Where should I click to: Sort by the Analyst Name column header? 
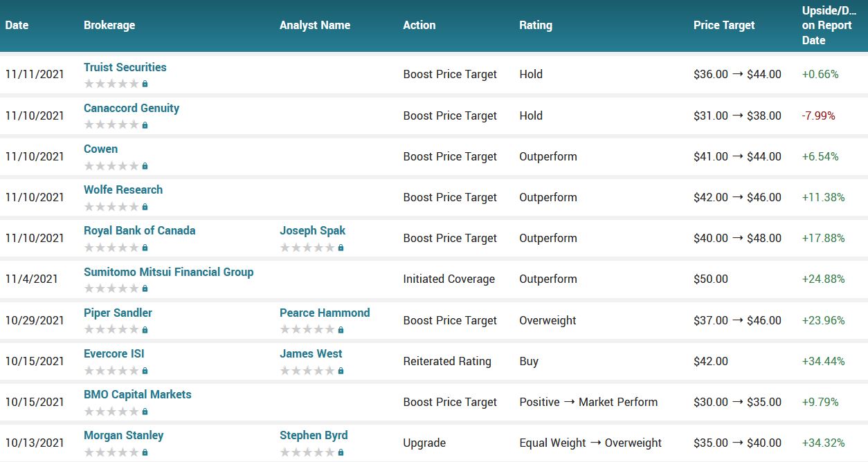[315, 25]
